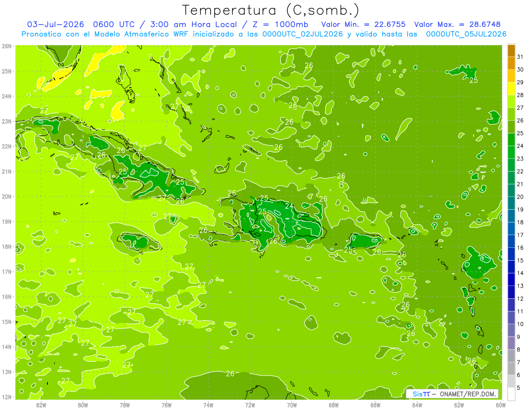Click the "66W" longitude axis label
This screenshot has width=532, height=411.
point(376,404)
